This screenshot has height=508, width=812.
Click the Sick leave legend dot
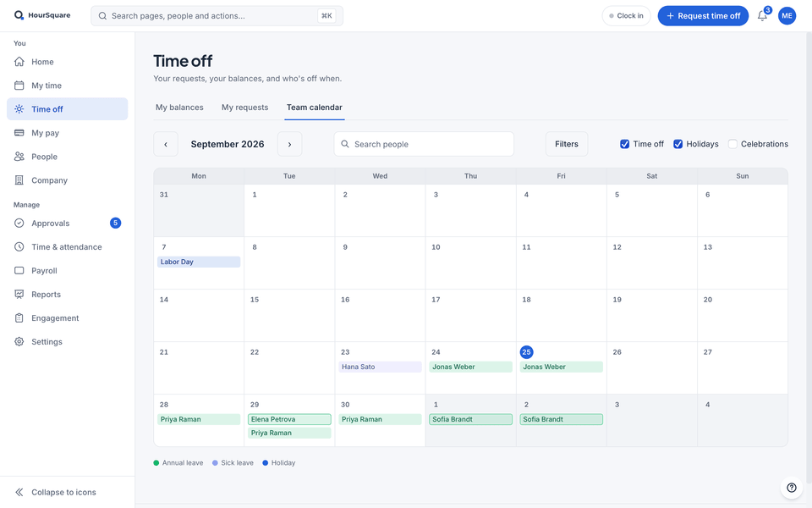click(x=215, y=463)
